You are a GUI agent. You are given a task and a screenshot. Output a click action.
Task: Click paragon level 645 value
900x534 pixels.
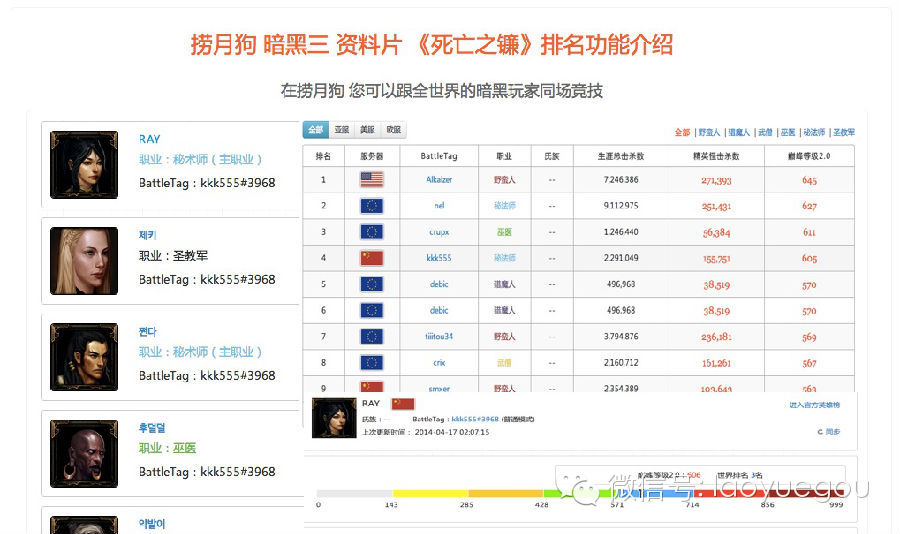coord(809,180)
